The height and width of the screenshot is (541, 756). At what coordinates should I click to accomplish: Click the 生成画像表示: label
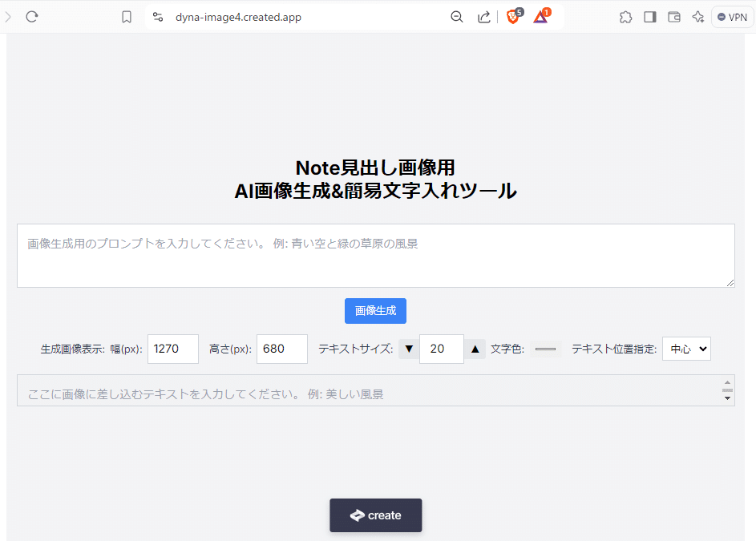tap(73, 349)
